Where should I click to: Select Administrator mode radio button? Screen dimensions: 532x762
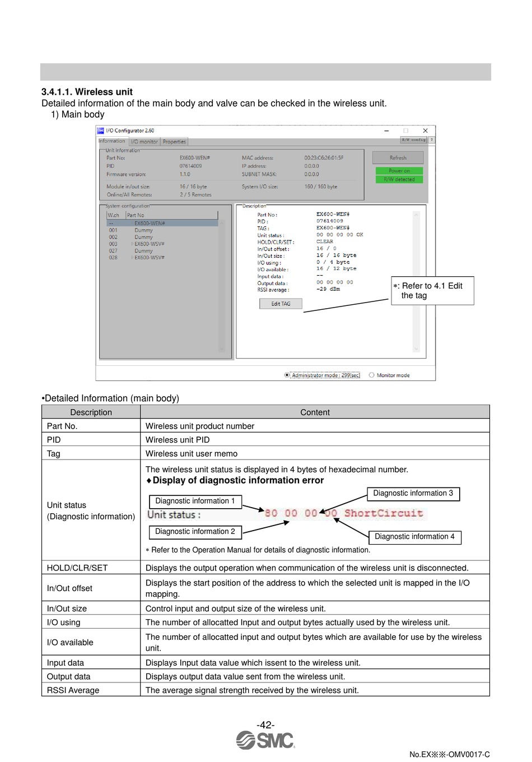(x=287, y=375)
